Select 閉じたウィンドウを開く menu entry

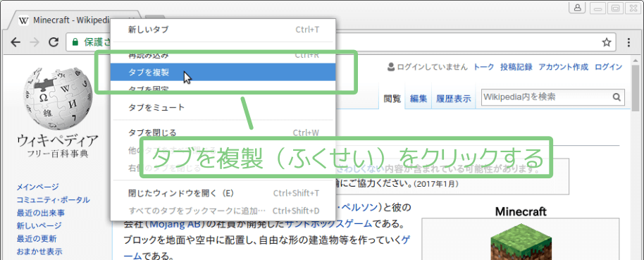(223, 193)
